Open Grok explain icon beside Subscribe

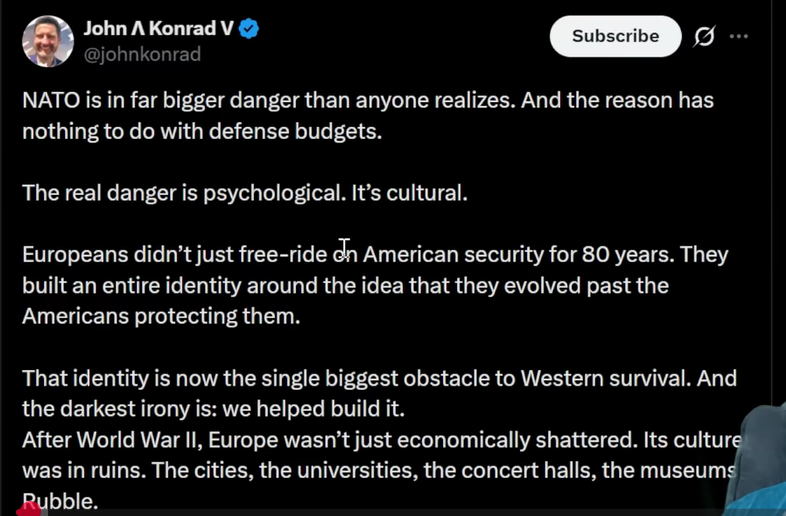704,36
